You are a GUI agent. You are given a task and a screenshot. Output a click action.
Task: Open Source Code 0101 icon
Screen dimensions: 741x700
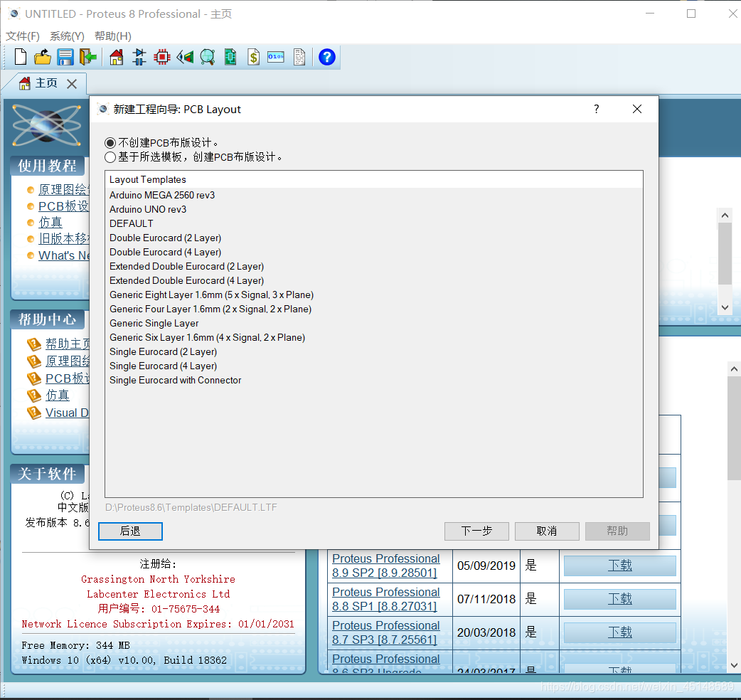[x=276, y=57]
